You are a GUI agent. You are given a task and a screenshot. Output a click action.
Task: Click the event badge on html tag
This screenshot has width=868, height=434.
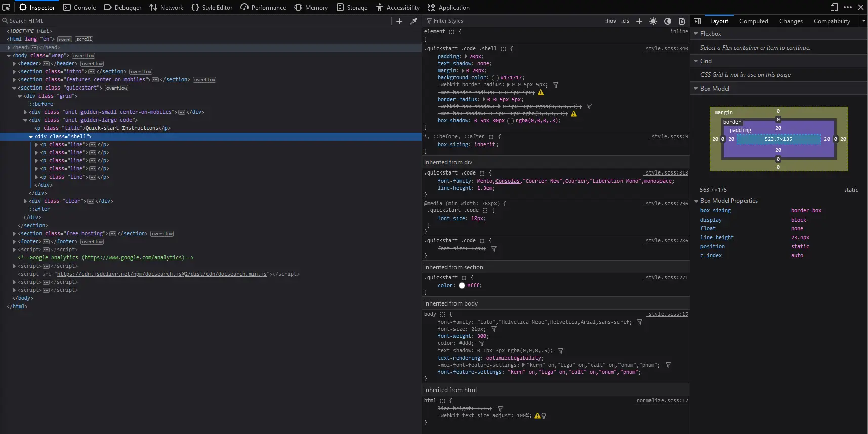[65, 39]
